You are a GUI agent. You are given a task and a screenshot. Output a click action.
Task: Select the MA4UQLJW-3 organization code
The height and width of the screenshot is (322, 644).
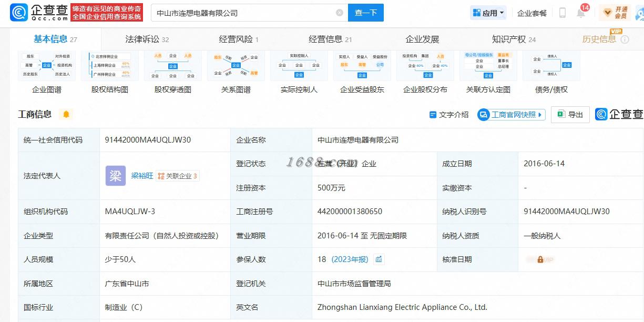(130, 212)
